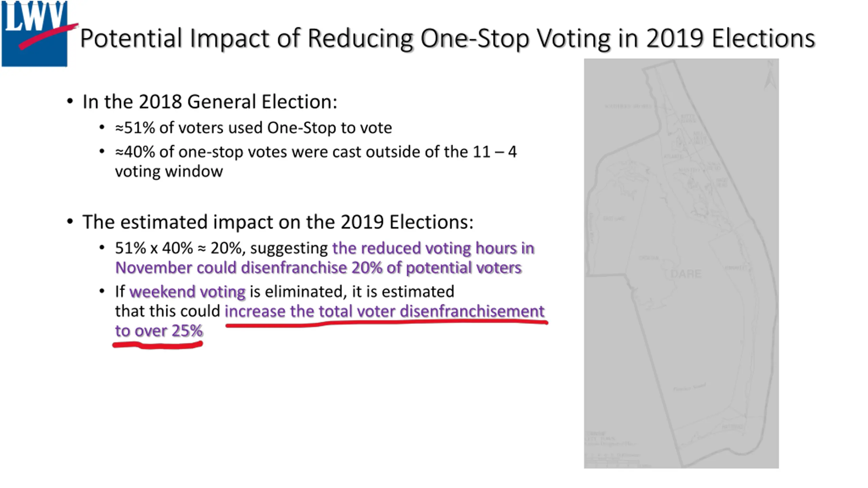Click the "is eliminated, it is estimated" text

pyautogui.click(x=352, y=292)
